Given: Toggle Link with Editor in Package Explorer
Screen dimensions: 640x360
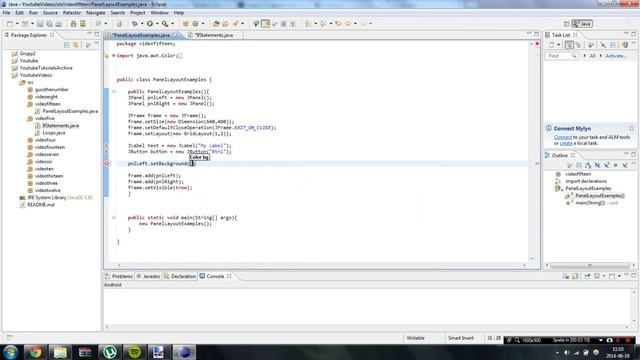Looking at the screenshot, I should pyautogui.click(x=76, y=44).
